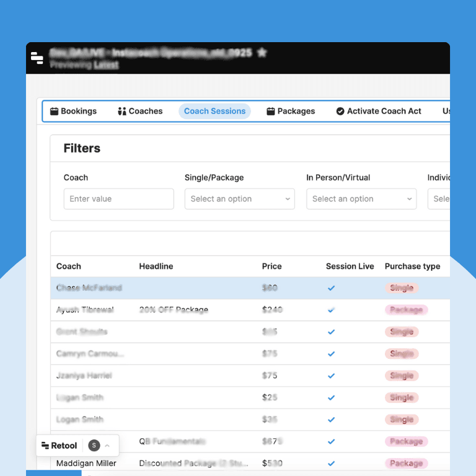The image size is (476, 476).
Task: Sort by the Coach column header
Action: 69,267
